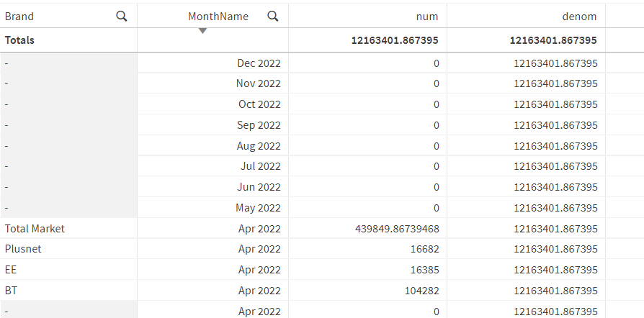Click the Oct 2022 month cell
Screen dimensions: 644x318
(259, 104)
